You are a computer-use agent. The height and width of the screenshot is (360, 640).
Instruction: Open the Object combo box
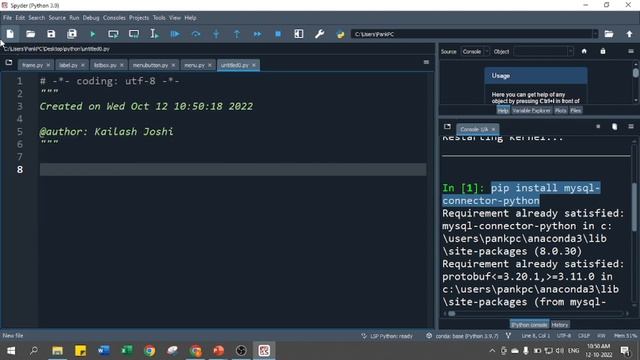[x=543, y=51]
